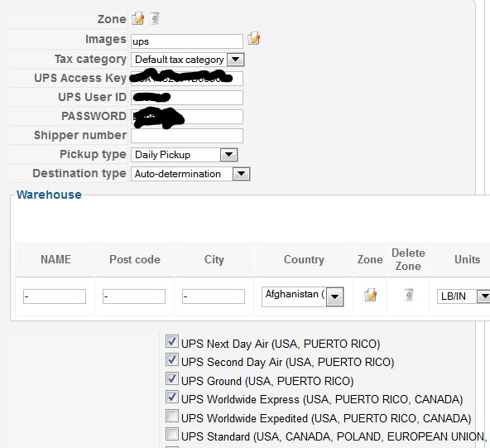The width and height of the screenshot is (490, 448).
Task: Click the Tax category label
Action: [x=90, y=59]
